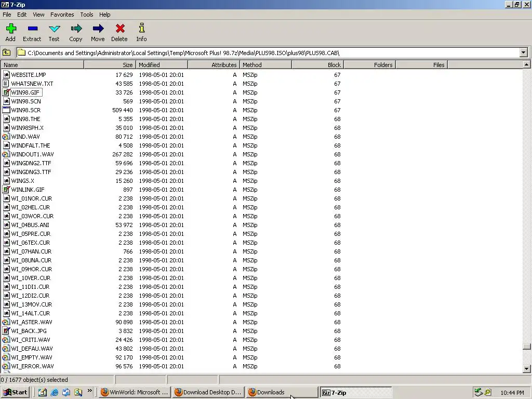This screenshot has width=532, height=399.
Task: Sort by Size column header
Action: (110, 65)
